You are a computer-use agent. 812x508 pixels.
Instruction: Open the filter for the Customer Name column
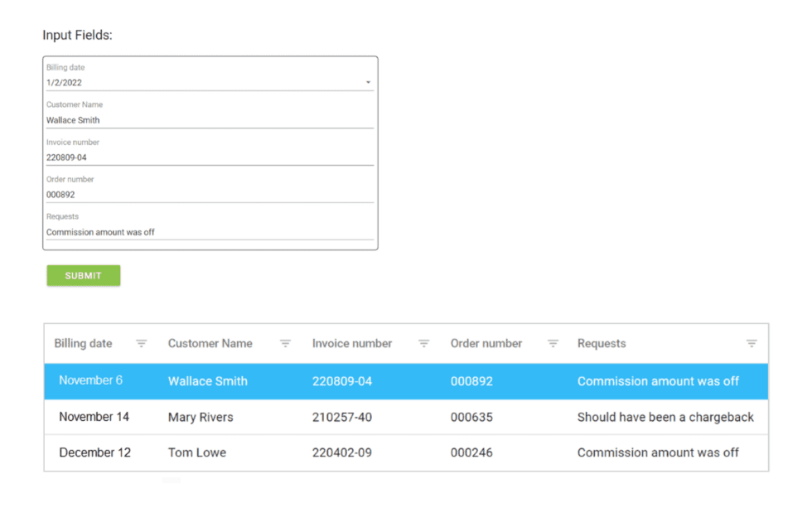point(285,342)
